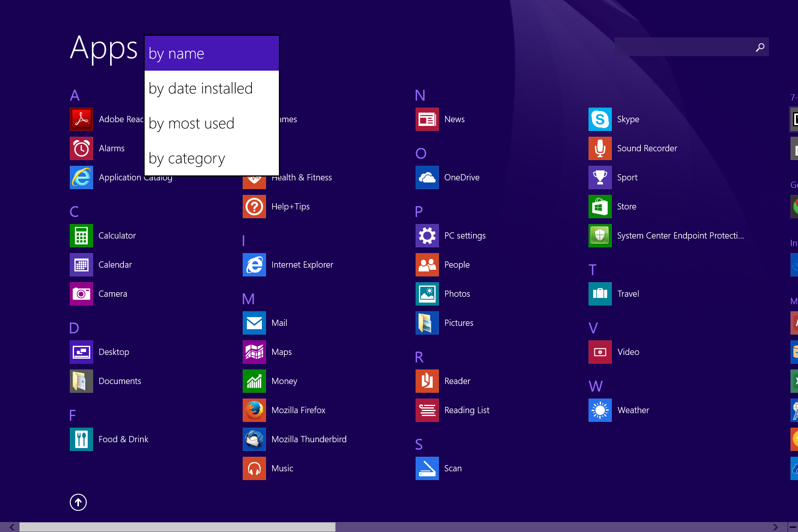Open the Windows Store app
This screenshot has height=532, width=798.
[600, 206]
